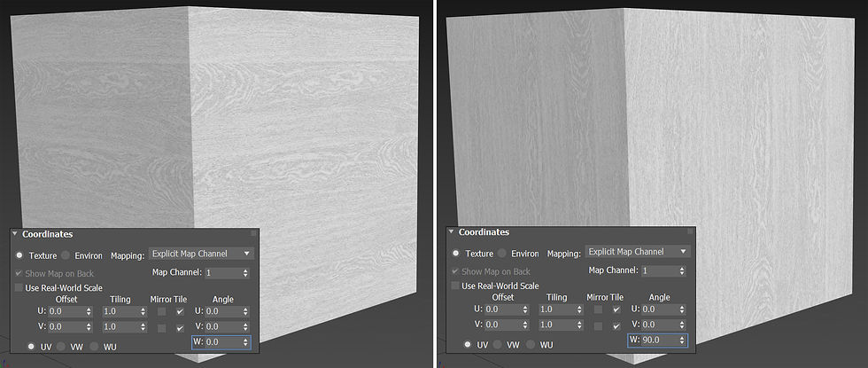Open the Mapping dropdown in the left panel
This screenshot has height=368, width=868.
pos(202,254)
